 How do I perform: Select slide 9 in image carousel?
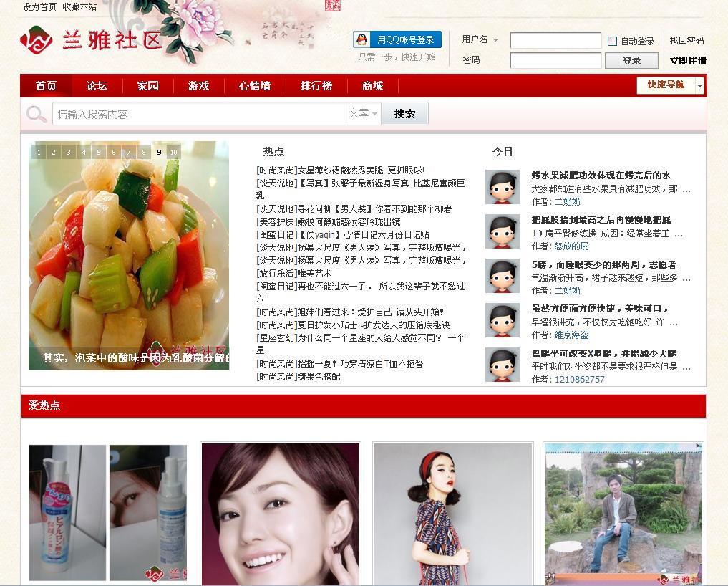coord(159,152)
